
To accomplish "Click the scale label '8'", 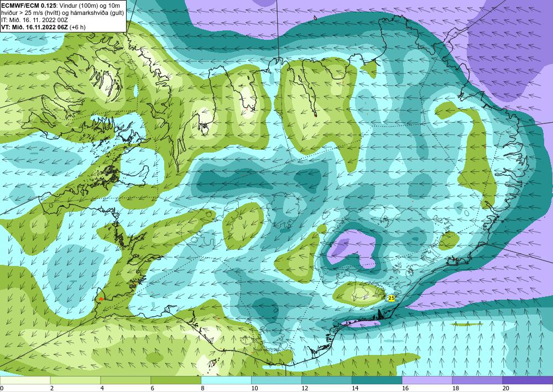I will 203,389.
